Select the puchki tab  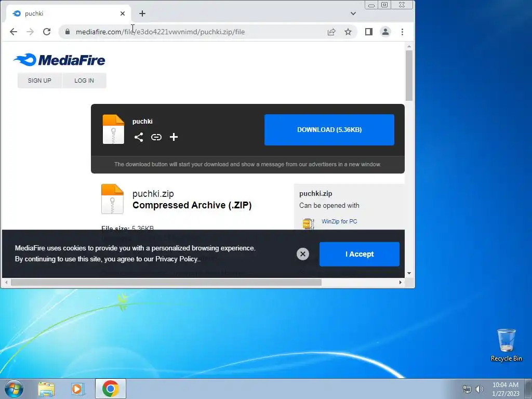[68, 14]
